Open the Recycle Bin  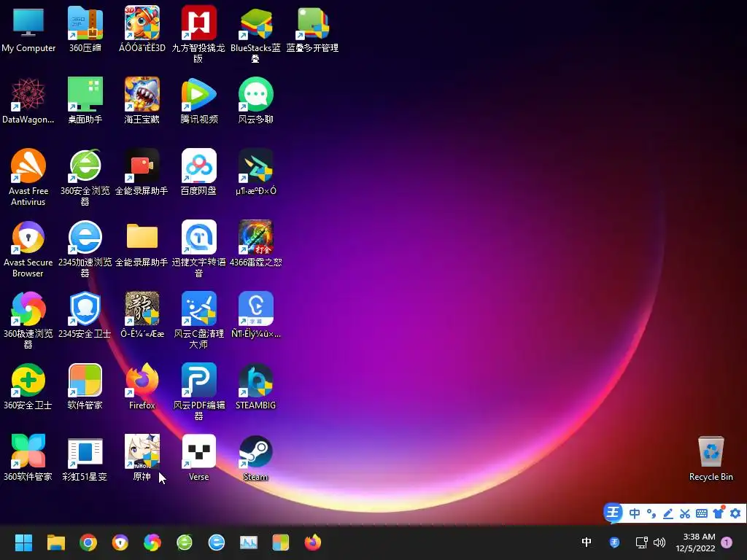point(711,458)
